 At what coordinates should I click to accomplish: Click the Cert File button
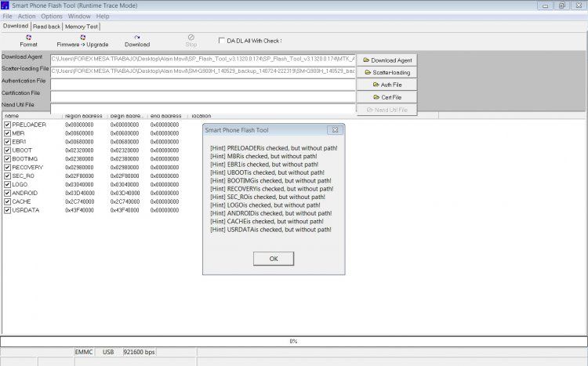click(x=387, y=97)
